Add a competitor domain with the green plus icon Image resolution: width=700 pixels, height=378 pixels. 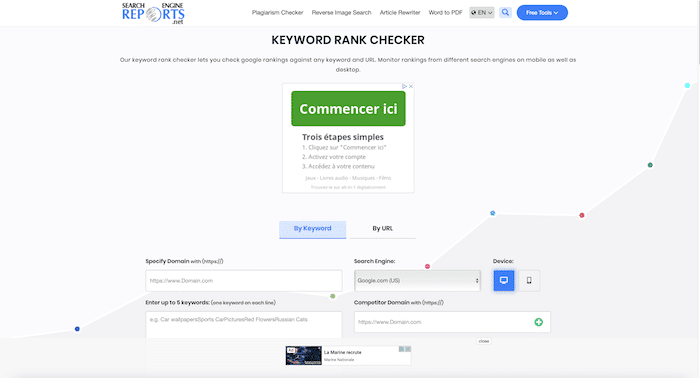click(x=538, y=322)
